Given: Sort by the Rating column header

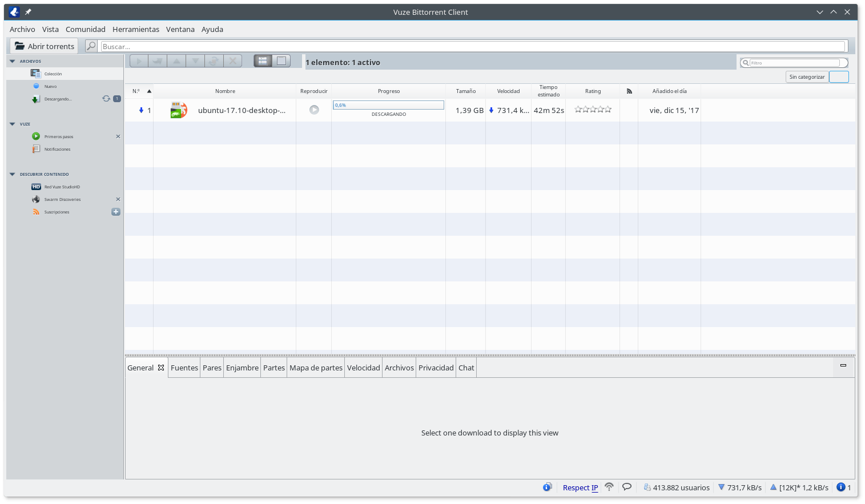Looking at the screenshot, I should click(593, 91).
